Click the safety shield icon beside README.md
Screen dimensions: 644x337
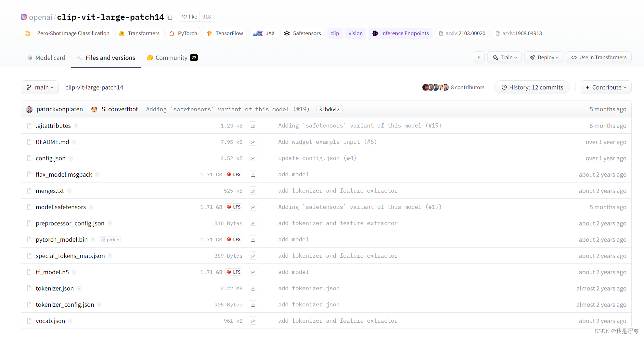coord(74,142)
